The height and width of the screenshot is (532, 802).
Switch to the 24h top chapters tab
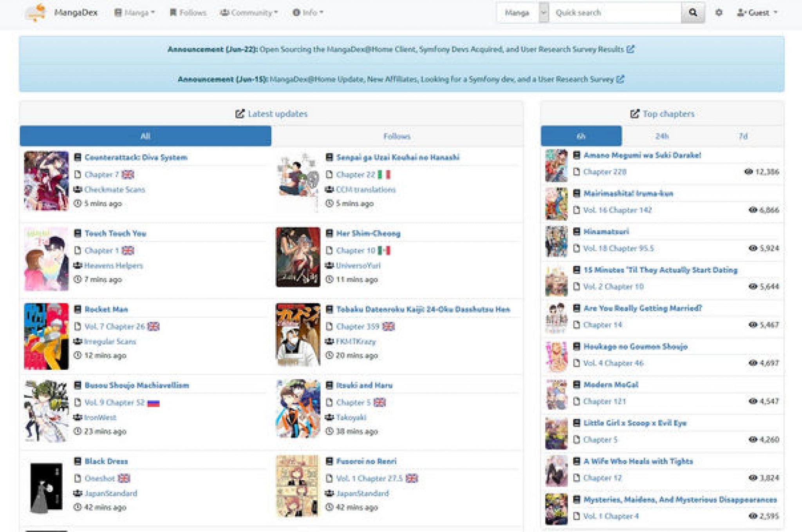pyautogui.click(x=662, y=136)
